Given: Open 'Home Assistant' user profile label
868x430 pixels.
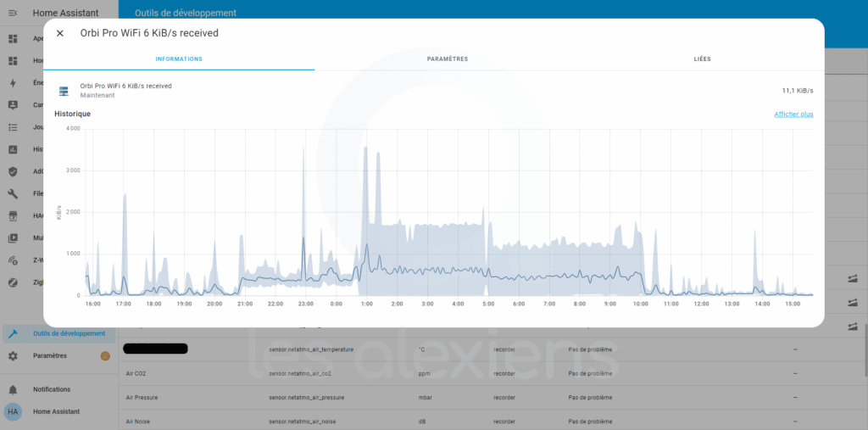Looking at the screenshot, I should 56,411.
